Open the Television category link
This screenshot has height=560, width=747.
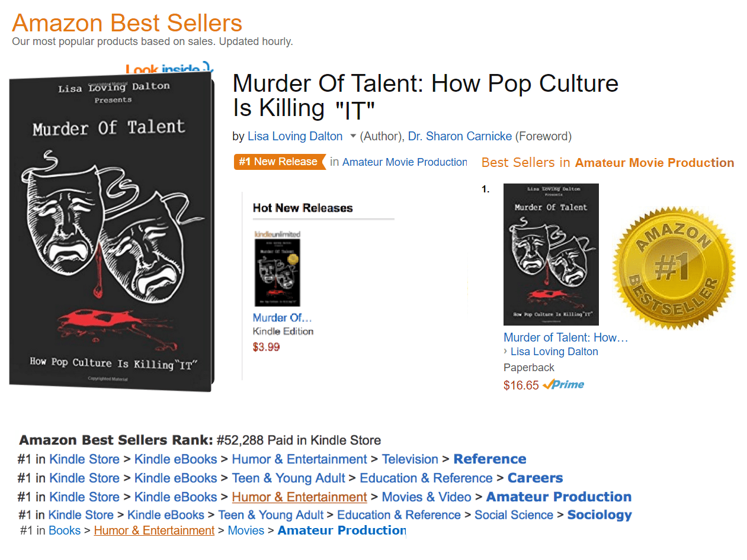point(410,459)
